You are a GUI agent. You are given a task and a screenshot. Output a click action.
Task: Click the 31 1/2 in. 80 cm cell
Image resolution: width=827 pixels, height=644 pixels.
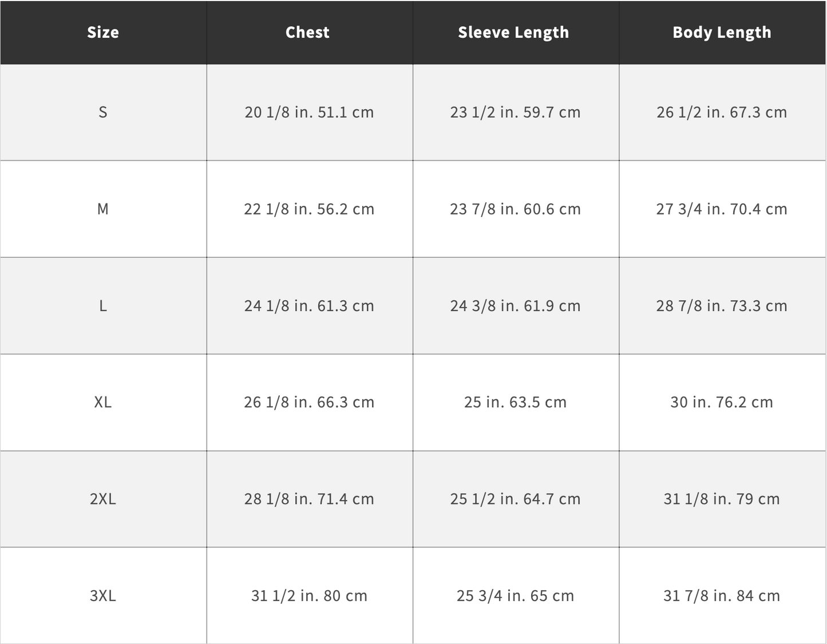(x=309, y=596)
